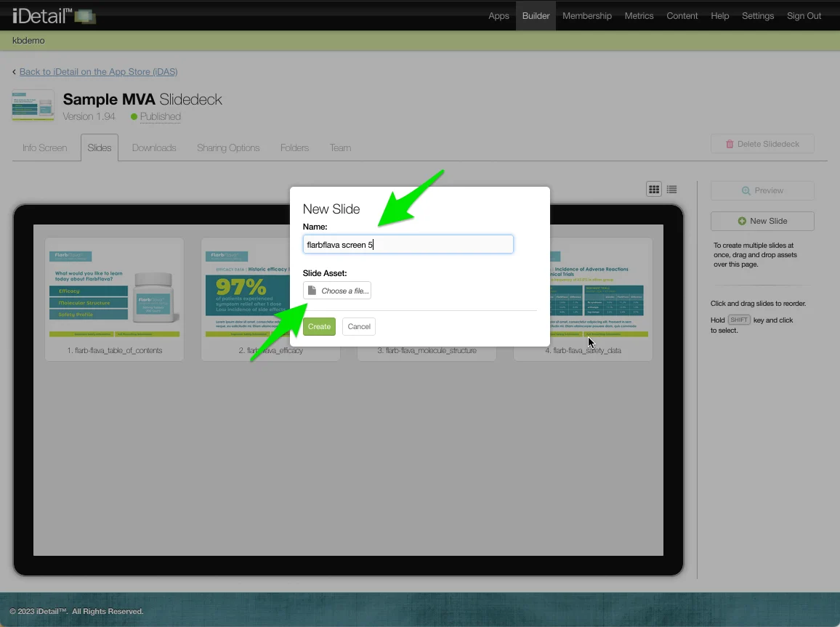Open the Apps menu

click(498, 15)
